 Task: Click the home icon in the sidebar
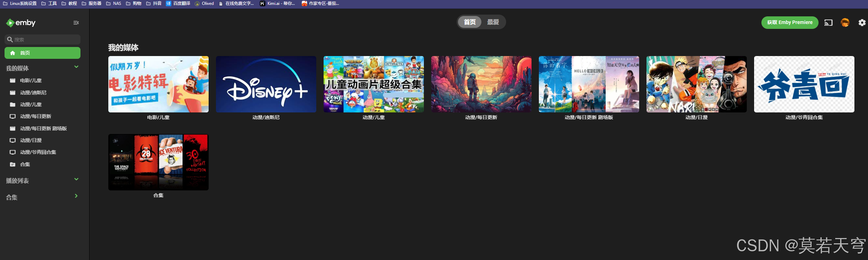click(13, 53)
